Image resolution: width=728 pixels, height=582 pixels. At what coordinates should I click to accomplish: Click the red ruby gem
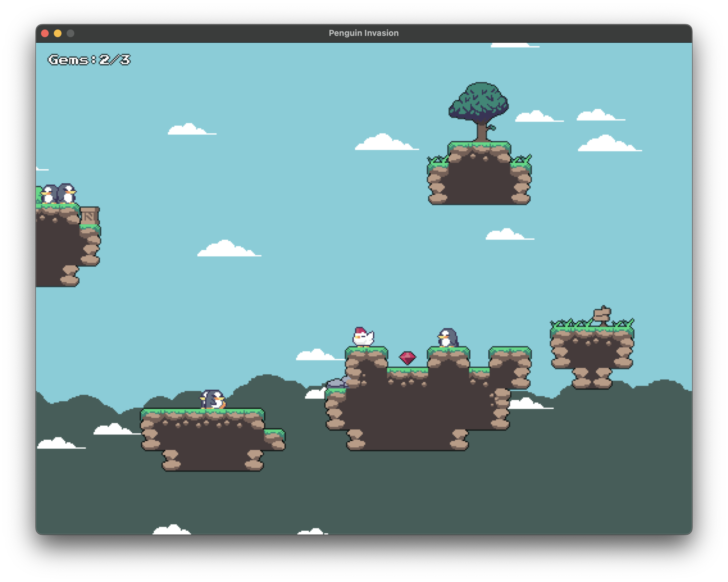click(x=407, y=358)
